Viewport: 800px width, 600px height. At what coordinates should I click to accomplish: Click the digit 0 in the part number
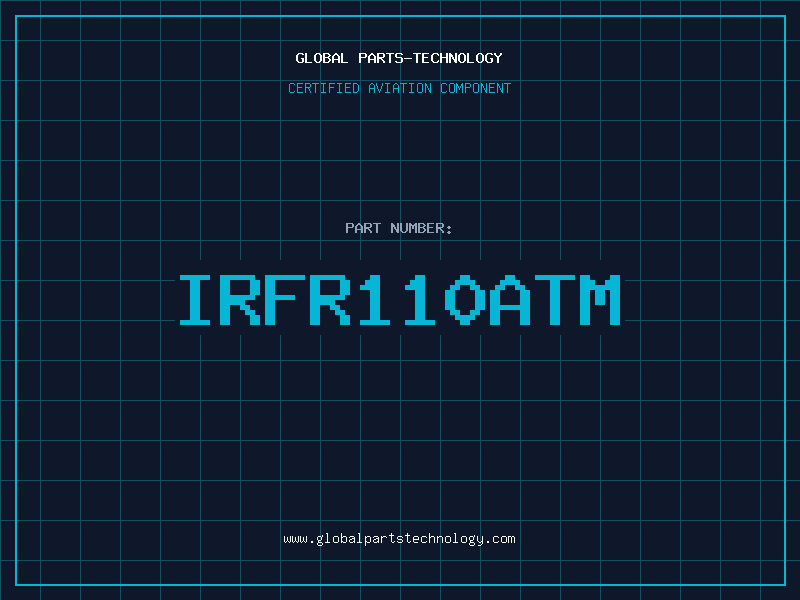click(465, 300)
